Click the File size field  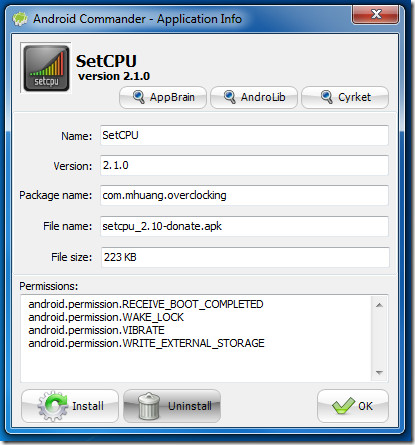(245, 257)
